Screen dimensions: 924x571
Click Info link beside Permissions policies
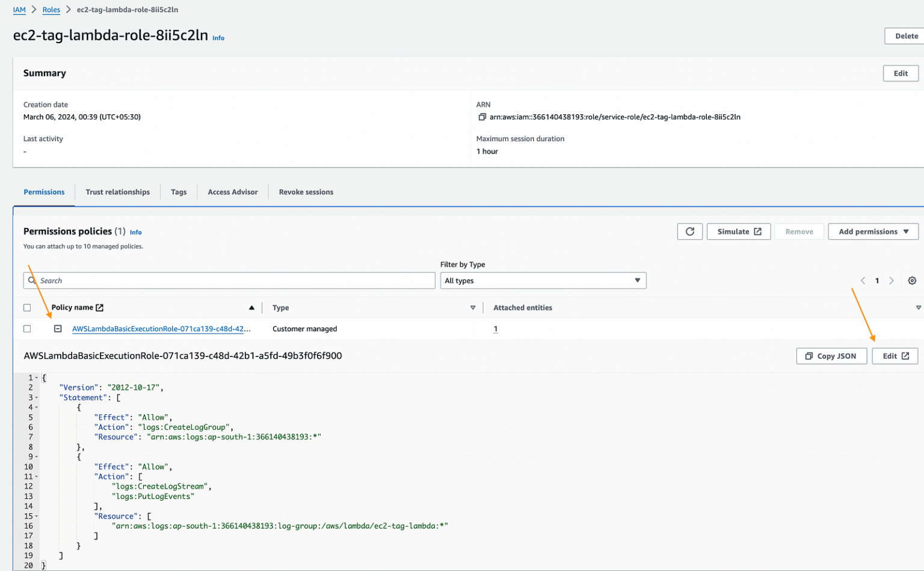point(136,232)
